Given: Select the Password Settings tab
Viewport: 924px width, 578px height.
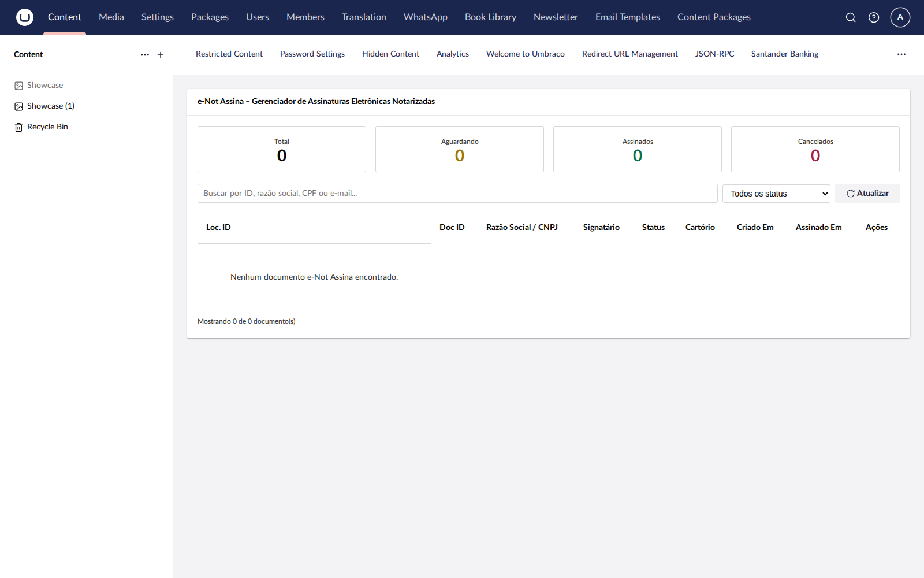Looking at the screenshot, I should [312, 54].
